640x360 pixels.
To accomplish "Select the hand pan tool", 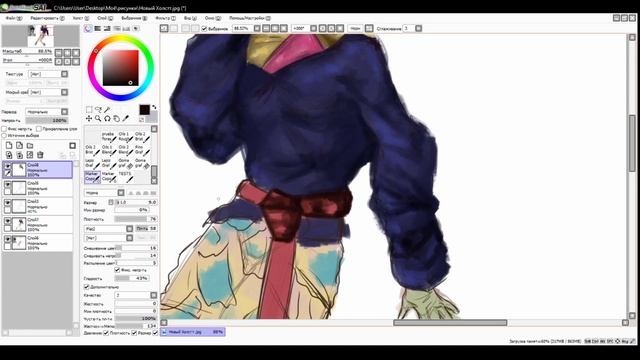I will coord(116,118).
